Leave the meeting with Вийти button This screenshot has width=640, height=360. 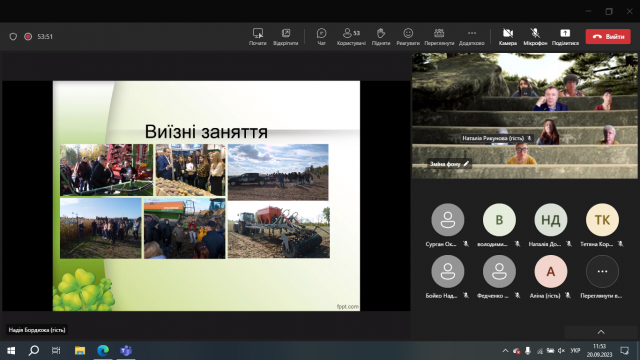click(x=608, y=36)
